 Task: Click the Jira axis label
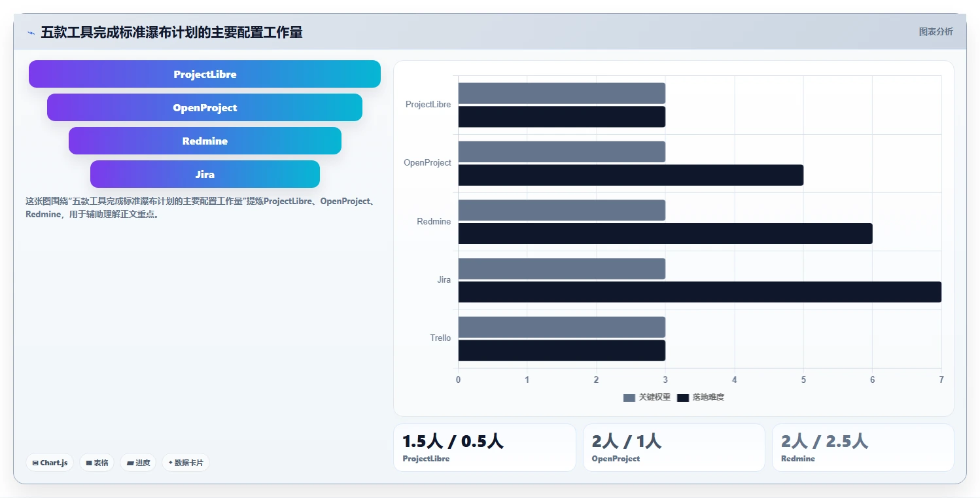click(444, 280)
